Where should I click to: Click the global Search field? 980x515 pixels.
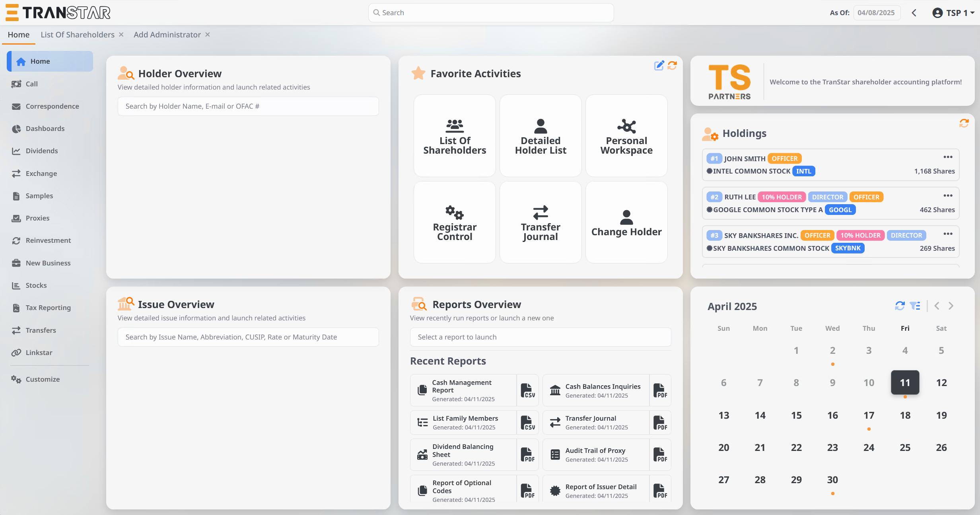point(491,13)
